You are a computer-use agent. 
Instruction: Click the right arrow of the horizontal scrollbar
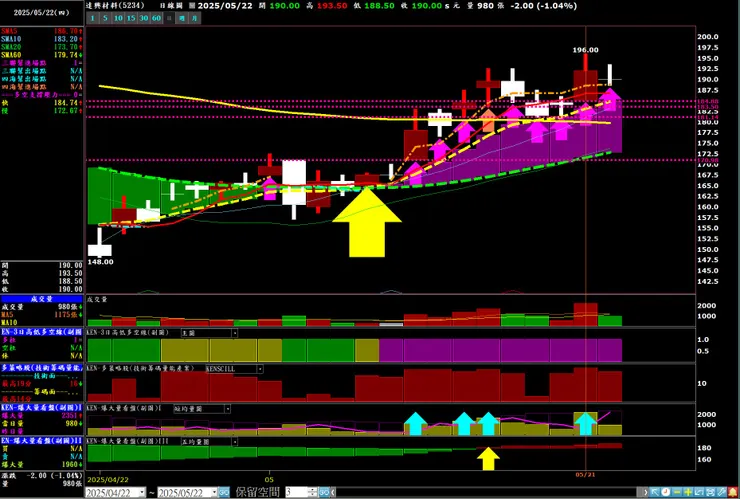(x=645, y=492)
